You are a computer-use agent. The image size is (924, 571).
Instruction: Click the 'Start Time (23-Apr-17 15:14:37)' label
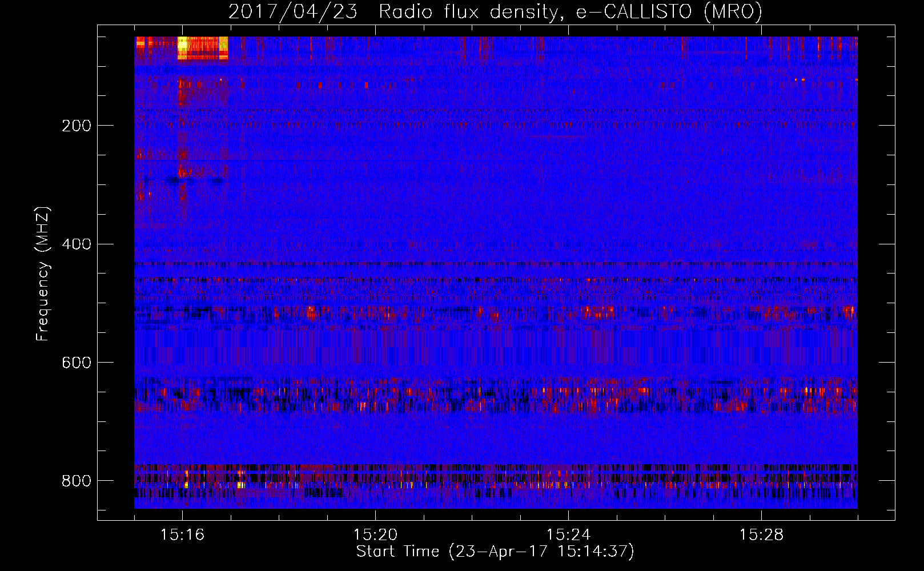click(495, 552)
